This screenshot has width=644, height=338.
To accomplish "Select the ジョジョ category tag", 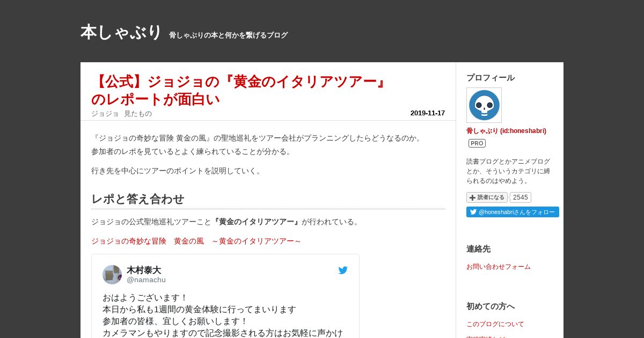I will [105, 114].
